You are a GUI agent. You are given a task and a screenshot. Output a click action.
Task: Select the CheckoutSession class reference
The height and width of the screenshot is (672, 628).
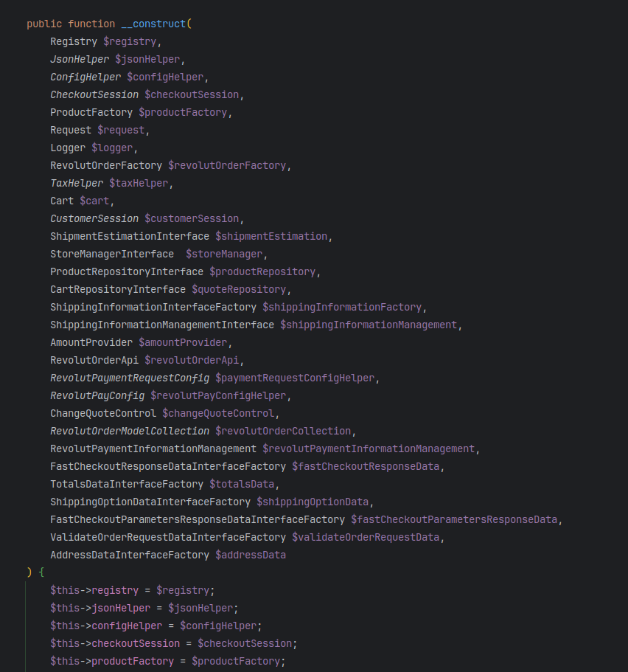(x=93, y=94)
